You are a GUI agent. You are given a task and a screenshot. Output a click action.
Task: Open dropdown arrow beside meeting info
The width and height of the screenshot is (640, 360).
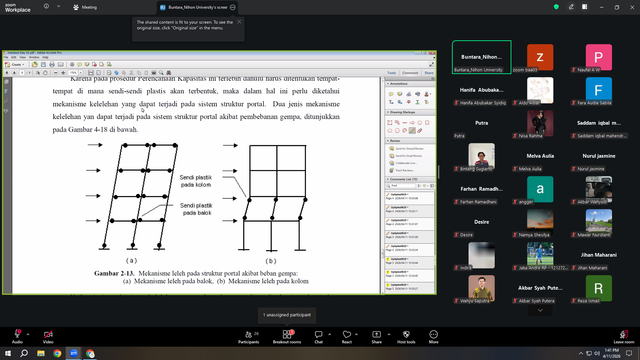[58, 7]
